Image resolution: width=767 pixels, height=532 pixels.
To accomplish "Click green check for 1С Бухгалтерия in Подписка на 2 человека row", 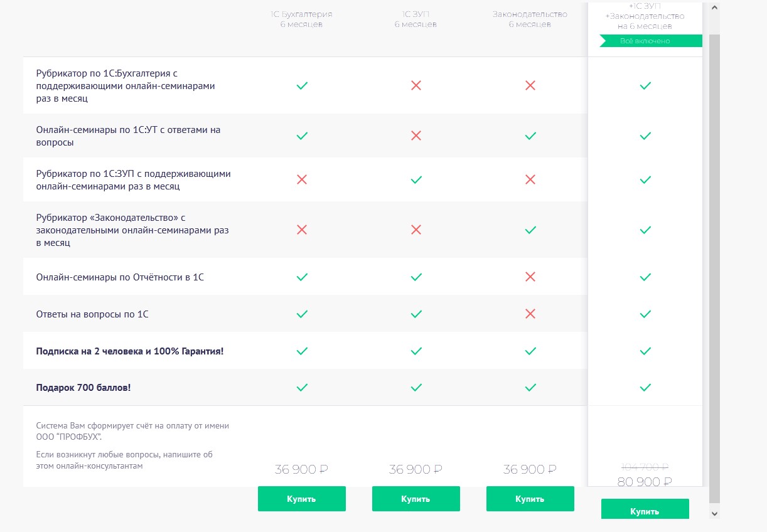I will click(x=301, y=351).
